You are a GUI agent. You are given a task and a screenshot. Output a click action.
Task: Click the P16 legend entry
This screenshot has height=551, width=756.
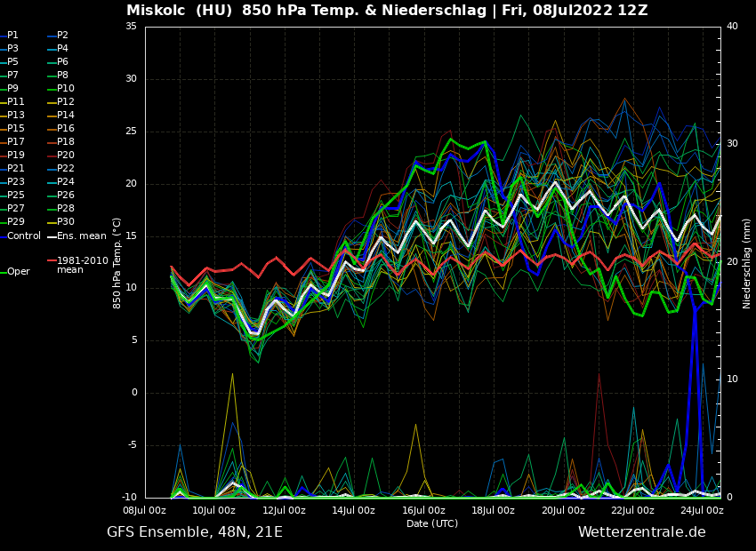(x=66, y=129)
